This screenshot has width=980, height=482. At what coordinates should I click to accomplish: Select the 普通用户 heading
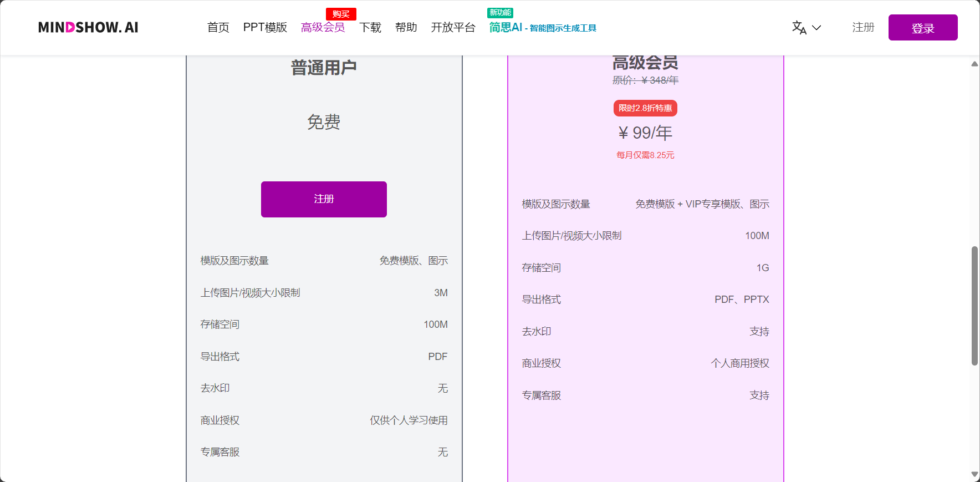coord(324,68)
